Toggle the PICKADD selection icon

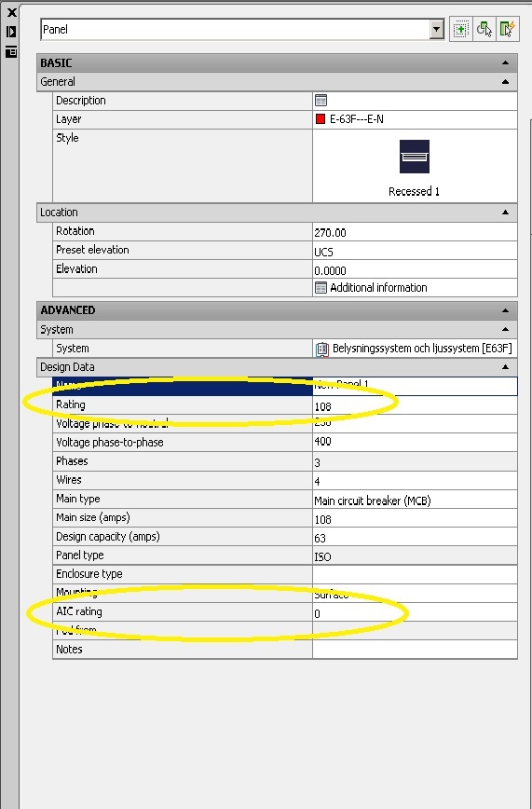[461, 30]
